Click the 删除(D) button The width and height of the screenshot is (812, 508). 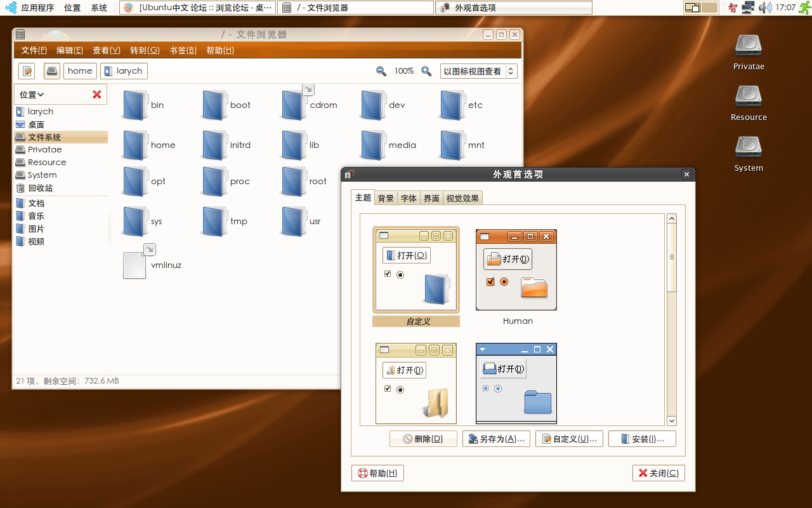[x=423, y=439]
